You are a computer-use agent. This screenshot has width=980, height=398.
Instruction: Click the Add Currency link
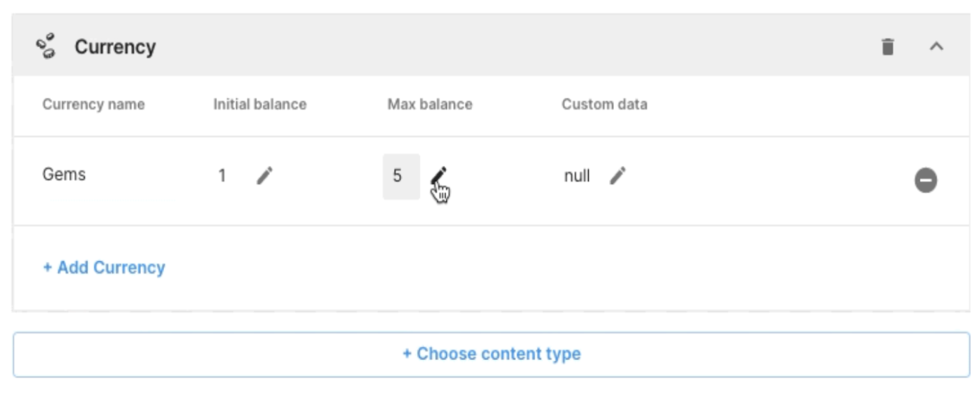[x=104, y=268]
